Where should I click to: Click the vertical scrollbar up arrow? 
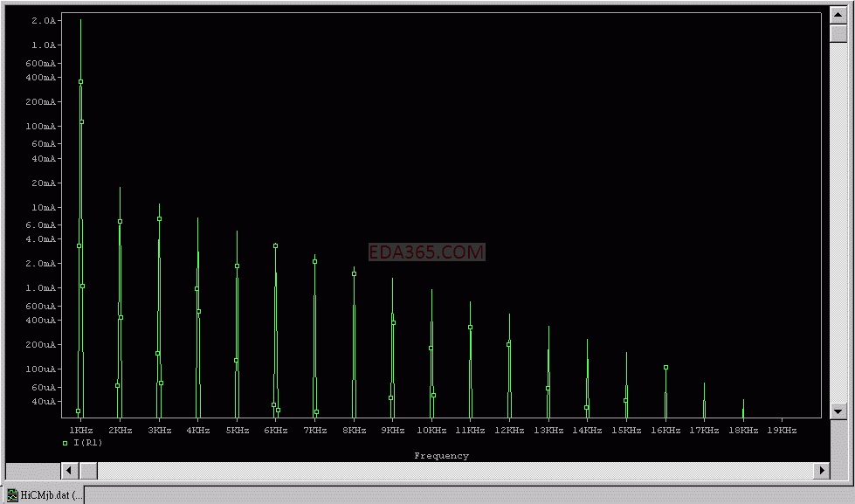coord(838,15)
